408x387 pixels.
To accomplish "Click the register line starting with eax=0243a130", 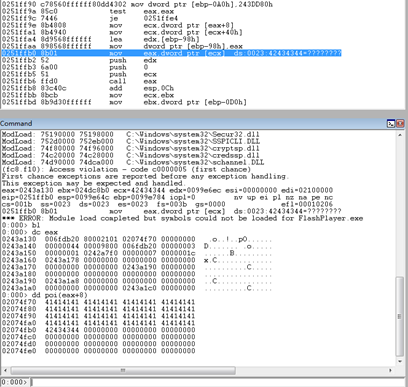I will (167, 190).
